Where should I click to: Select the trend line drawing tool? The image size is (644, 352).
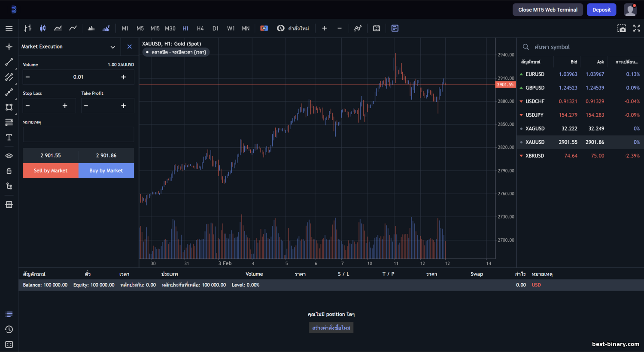click(x=9, y=62)
